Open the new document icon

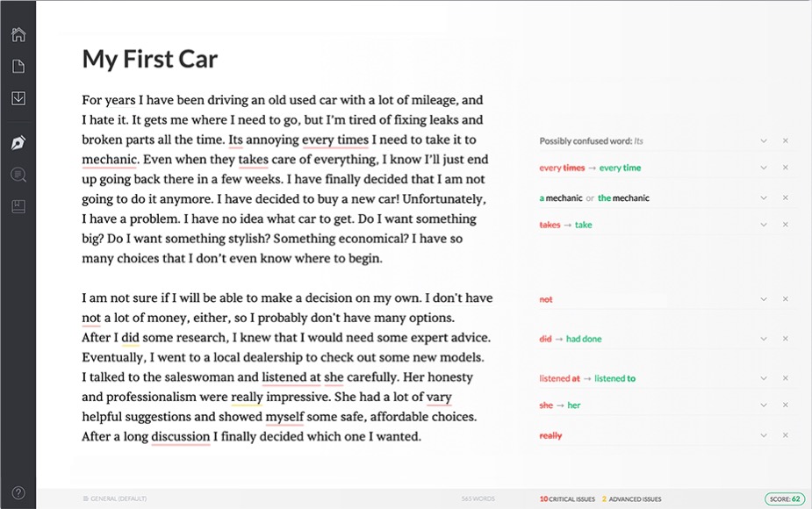click(18, 67)
